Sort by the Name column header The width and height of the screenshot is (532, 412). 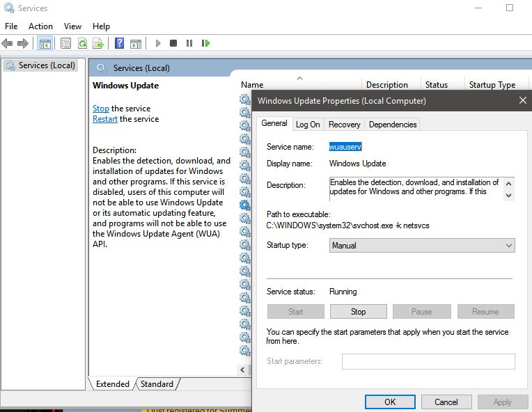(300, 84)
